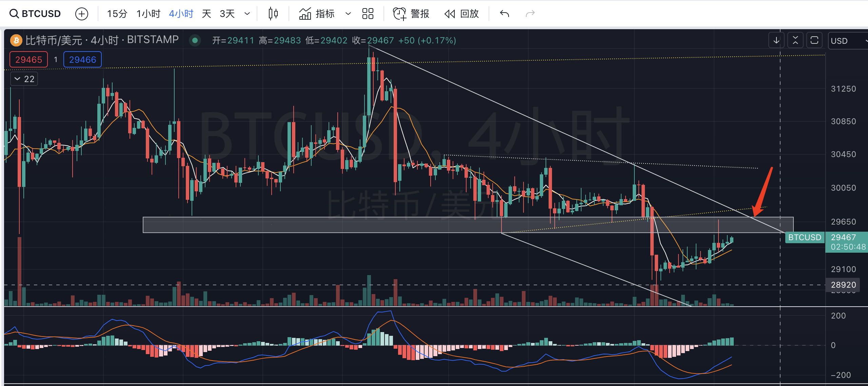Click the 02:50:48 bar countdown timer
Screen dimensions: 868x386
(848, 247)
